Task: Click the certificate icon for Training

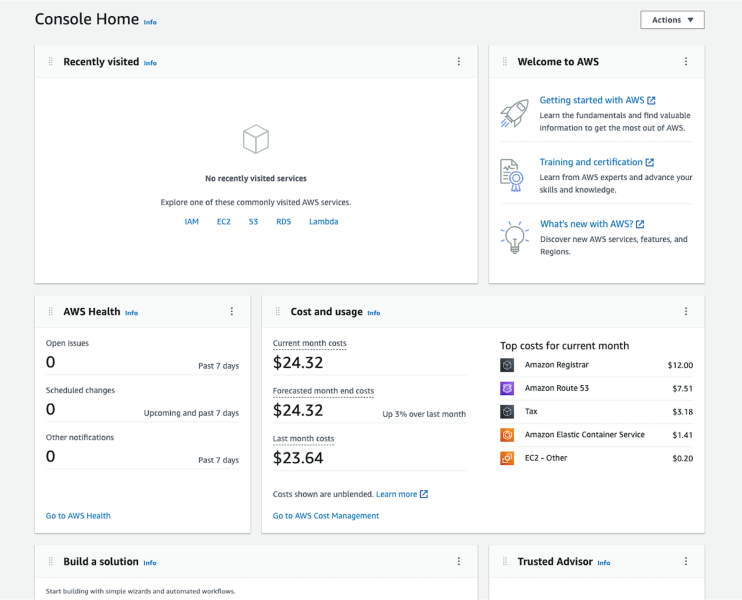Action: [512, 176]
